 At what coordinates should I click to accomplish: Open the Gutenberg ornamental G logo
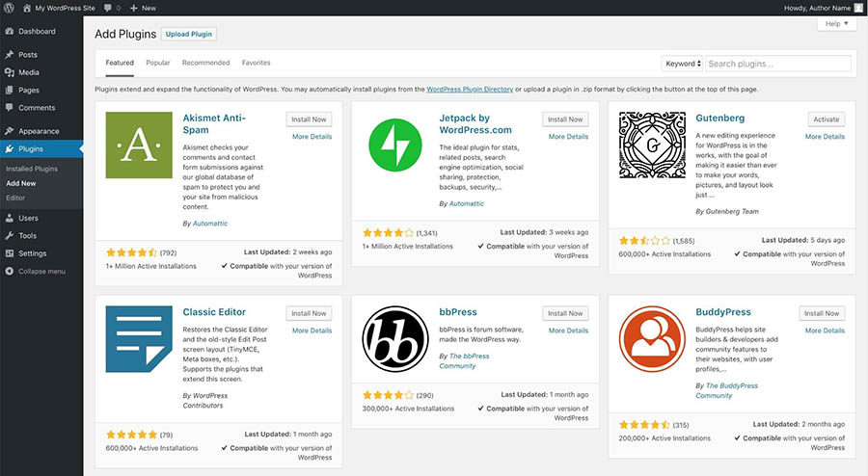(652, 145)
